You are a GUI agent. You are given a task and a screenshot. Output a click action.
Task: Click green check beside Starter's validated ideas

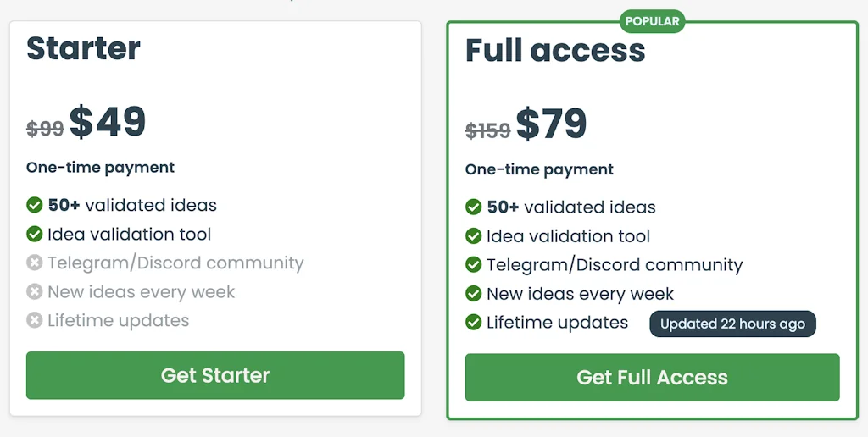pyautogui.click(x=35, y=205)
